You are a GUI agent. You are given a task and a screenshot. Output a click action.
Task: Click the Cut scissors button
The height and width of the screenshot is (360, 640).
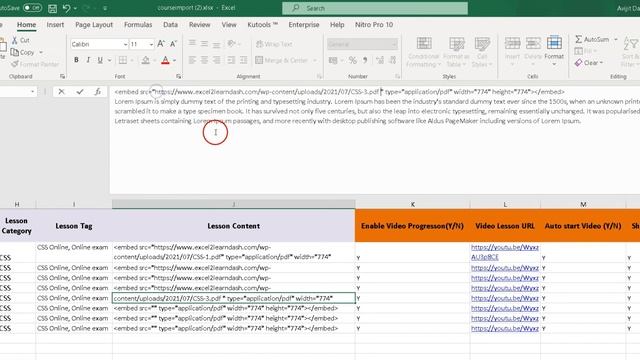(20, 40)
